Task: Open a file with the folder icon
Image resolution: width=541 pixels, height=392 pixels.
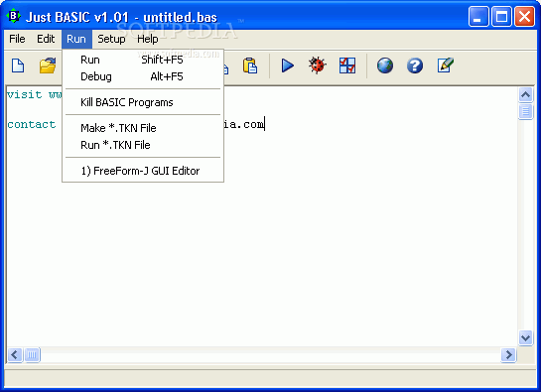Action: (48, 65)
